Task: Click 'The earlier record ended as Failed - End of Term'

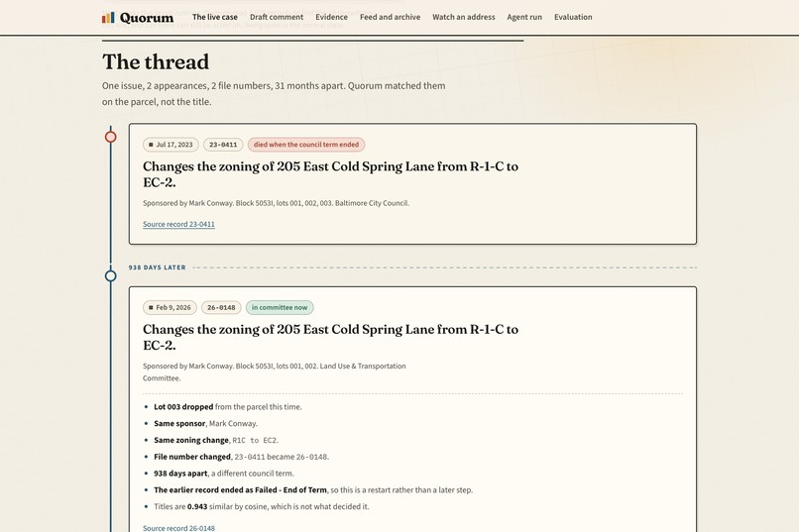Action: click(x=240, y=489)
